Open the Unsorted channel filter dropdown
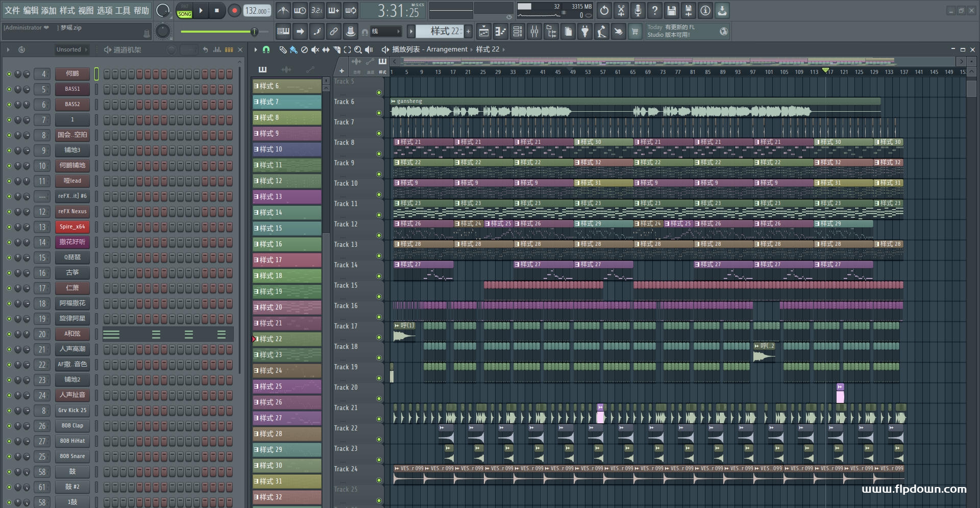The height and width of the screenshot is (508, 980). click(71, 49)
